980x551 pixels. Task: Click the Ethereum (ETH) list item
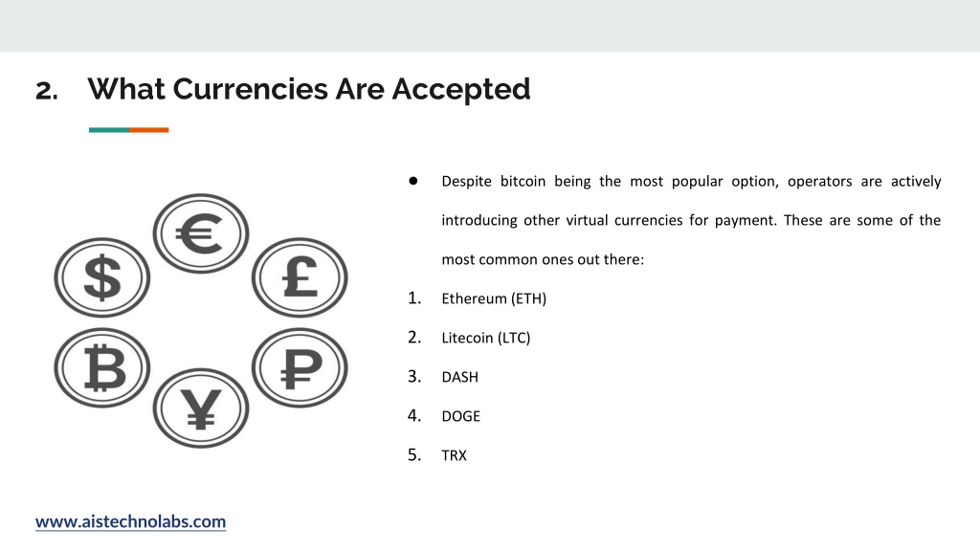494,298
